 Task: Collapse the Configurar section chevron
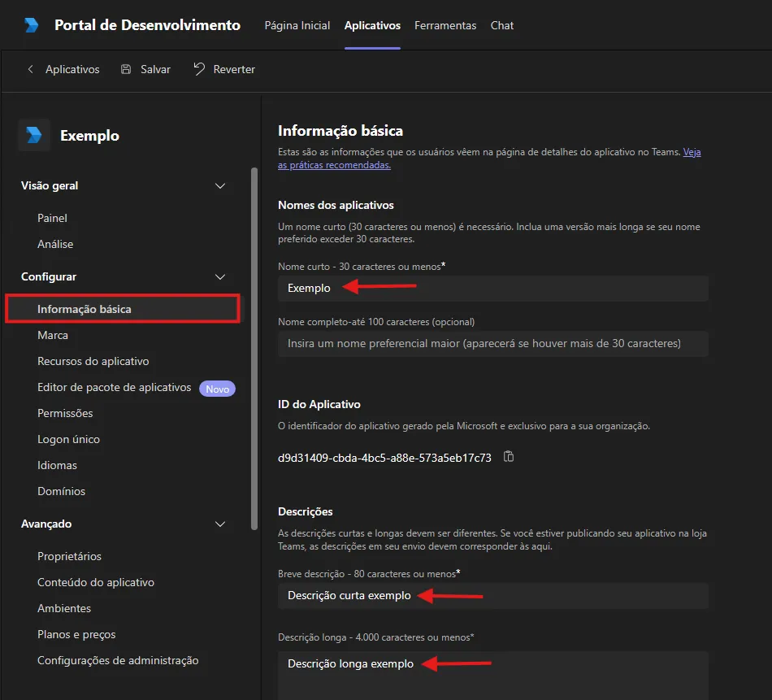[x=220, y=277]
